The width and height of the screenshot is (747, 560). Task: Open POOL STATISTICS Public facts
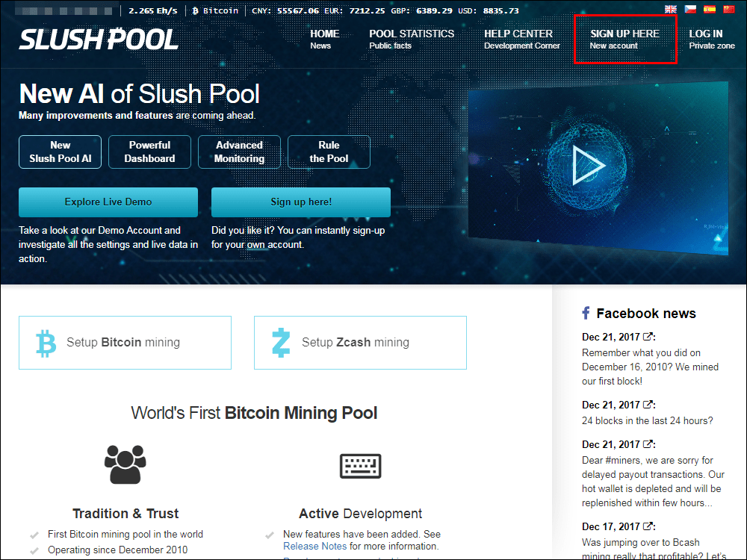pyautogui.click(x=412, y=39)
